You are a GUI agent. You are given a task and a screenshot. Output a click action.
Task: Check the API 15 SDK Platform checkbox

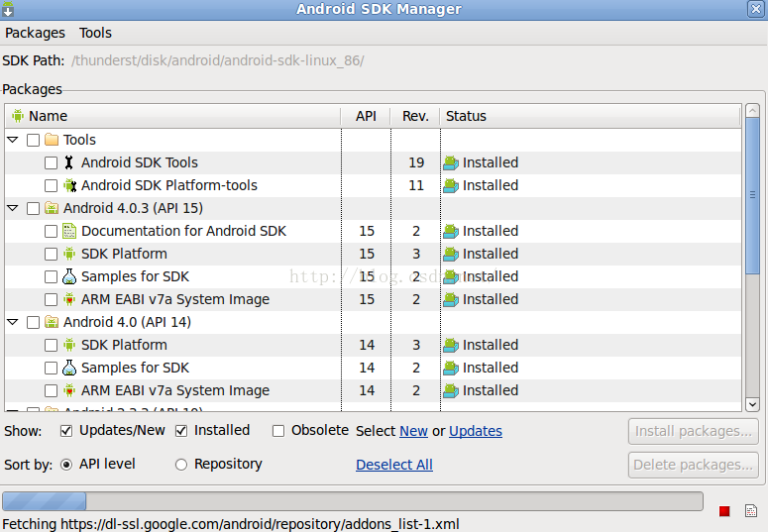pyautogui.click(x=51, y=254)
